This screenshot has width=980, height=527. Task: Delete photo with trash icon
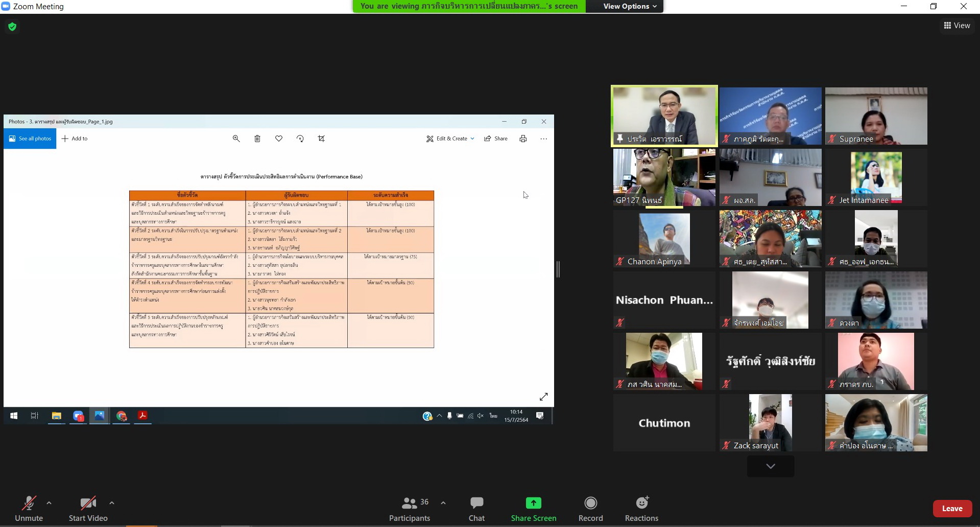coord(257,139)
